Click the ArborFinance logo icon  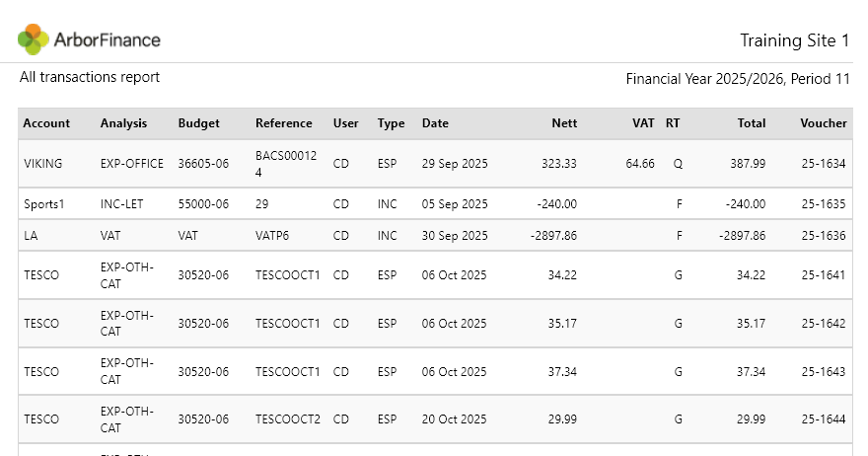(34, 39)
